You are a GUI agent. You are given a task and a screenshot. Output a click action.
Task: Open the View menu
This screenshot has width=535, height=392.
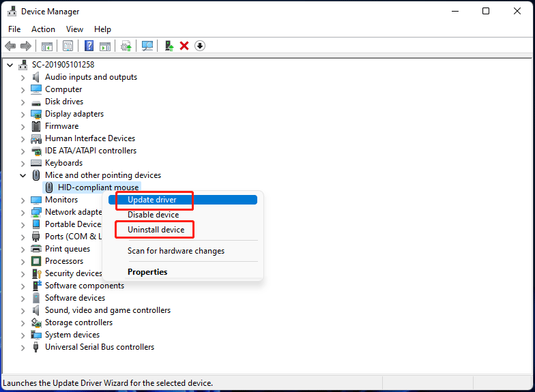click(75, 29)
